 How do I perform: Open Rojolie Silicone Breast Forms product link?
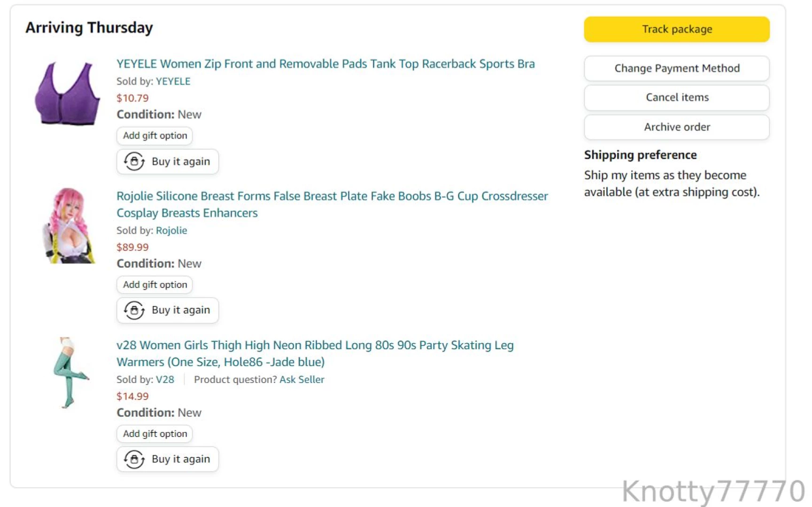pos(332,205)
